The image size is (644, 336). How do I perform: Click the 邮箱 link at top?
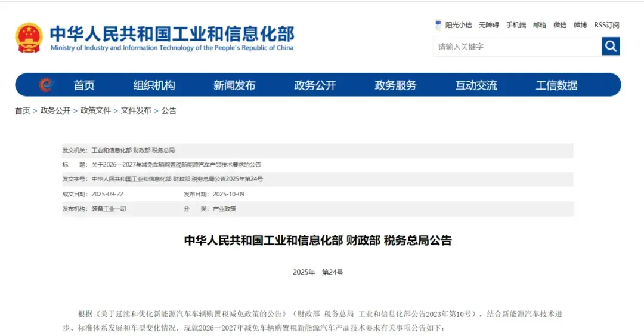[x=540, y=25]
